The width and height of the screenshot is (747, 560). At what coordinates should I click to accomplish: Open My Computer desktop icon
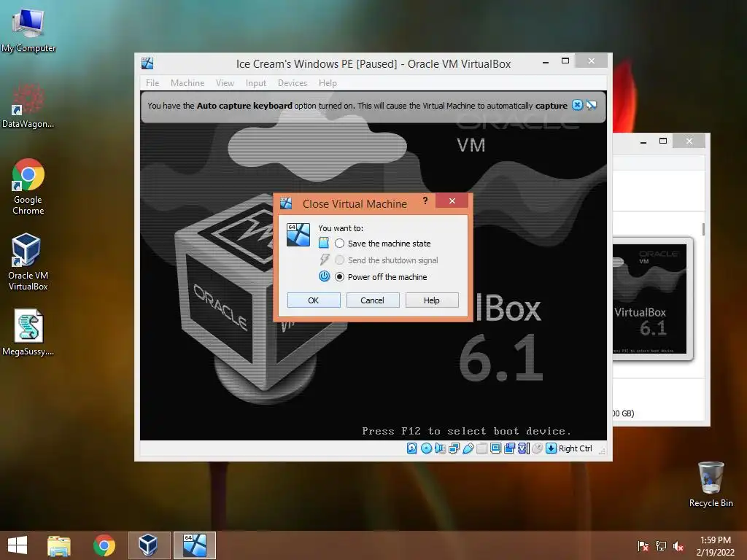pyautogui.click(x=28, y=29)
